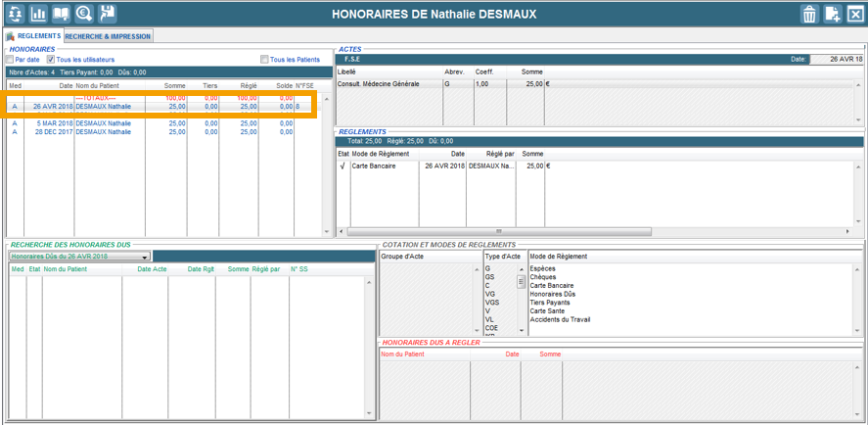Open the 'Honoraires Dûs du 26 AVR 2018' dropdown

pyautogui.click(x=145, y=257)
